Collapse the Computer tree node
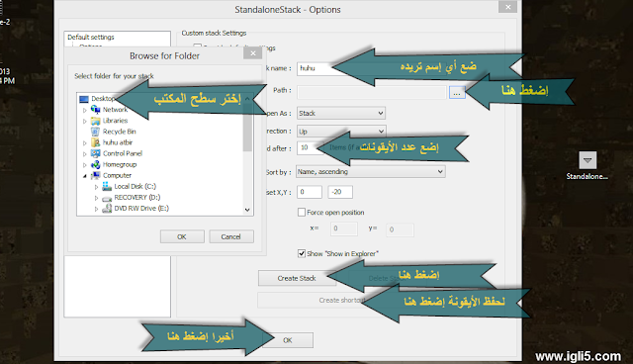The image size is (633, 364). (x=85, y=176)
